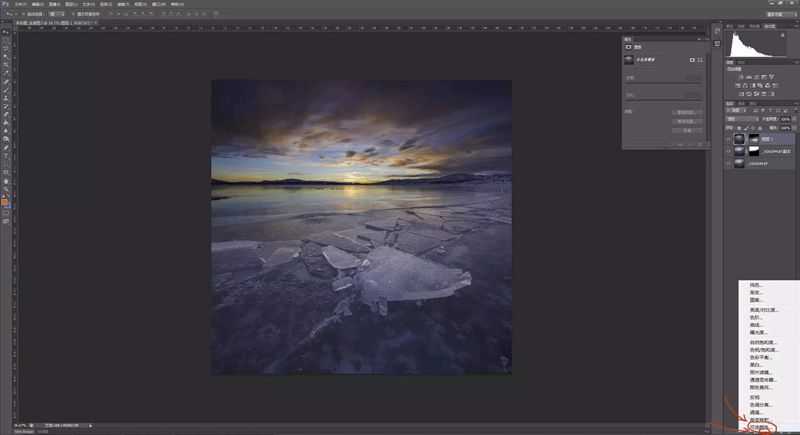
Task: Toggle visibility of the middle layer
Action: 729,151
